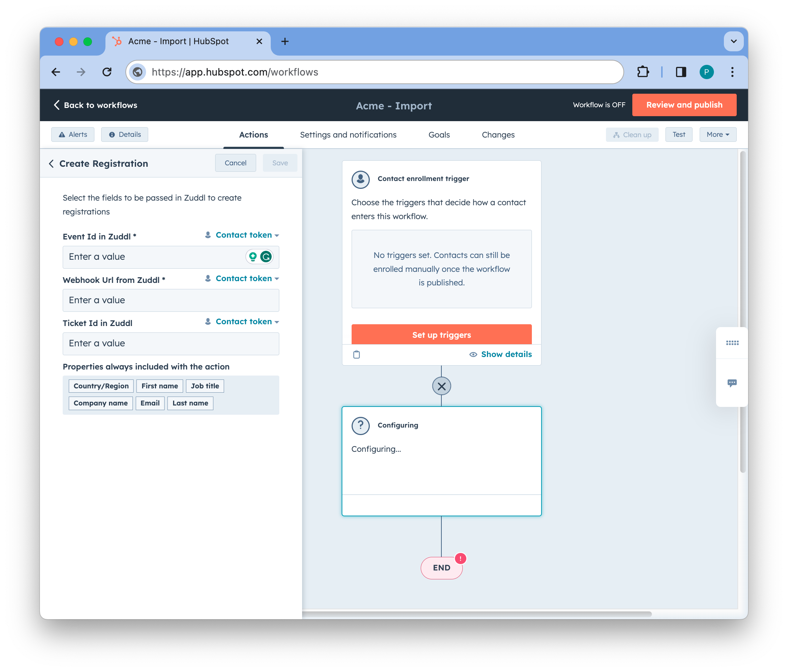The width and height of the screenshot is (788, 672).
Task: Click the horizontal canvas scrollbar
Action: pos(477,614)
